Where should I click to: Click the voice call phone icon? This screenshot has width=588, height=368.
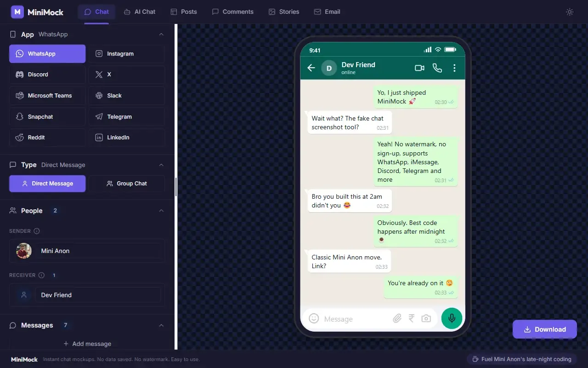(437, 68)
